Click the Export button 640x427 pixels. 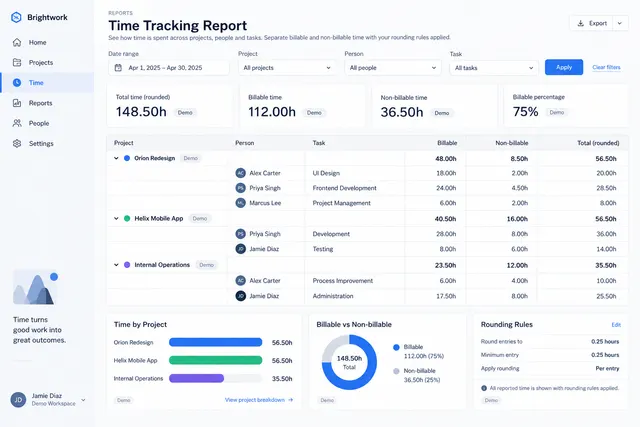tap(592, 23)
